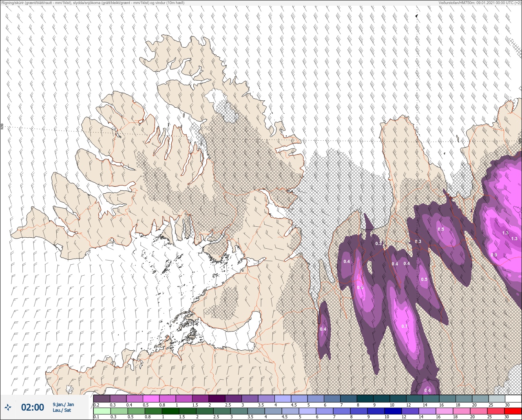Screen dimensions: 522x420
Task: Click the 02:00 forecast time display
Action: [33, 407]
